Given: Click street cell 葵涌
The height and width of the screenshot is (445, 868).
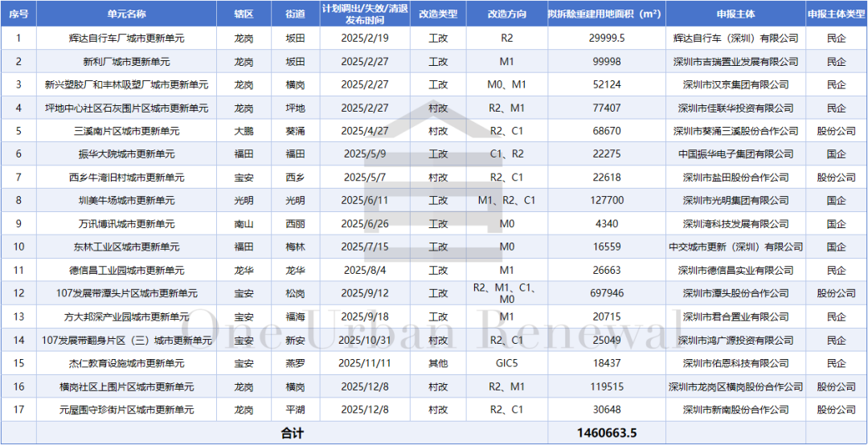Looking at the screenshot, I should pyautogui.click(x=295, y=131).
